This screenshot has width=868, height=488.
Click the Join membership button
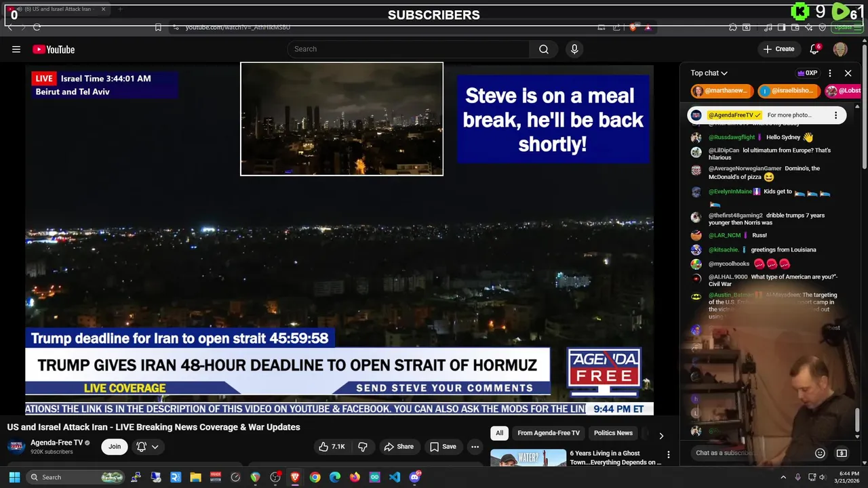[115, 447]
